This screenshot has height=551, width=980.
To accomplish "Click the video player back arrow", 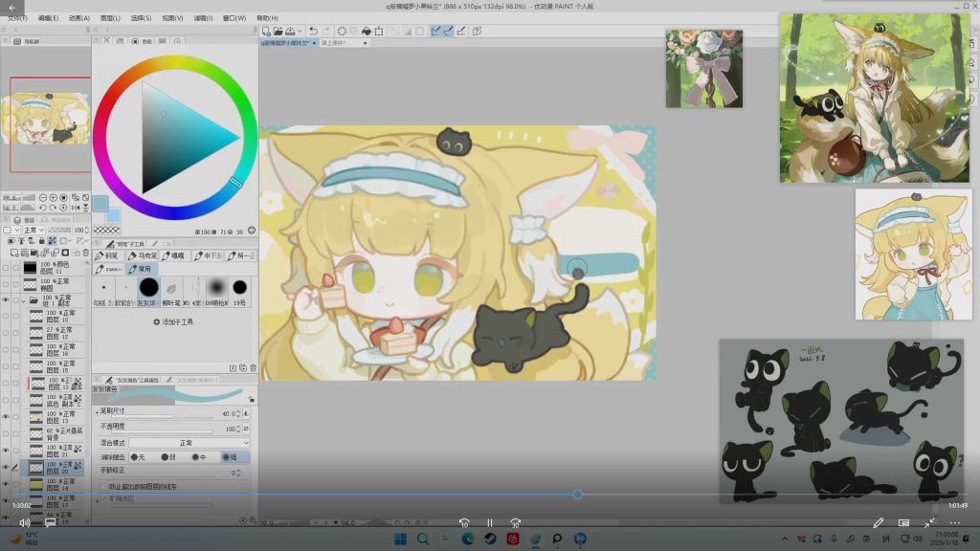I will pyautogui.click(x=11, y=8).
